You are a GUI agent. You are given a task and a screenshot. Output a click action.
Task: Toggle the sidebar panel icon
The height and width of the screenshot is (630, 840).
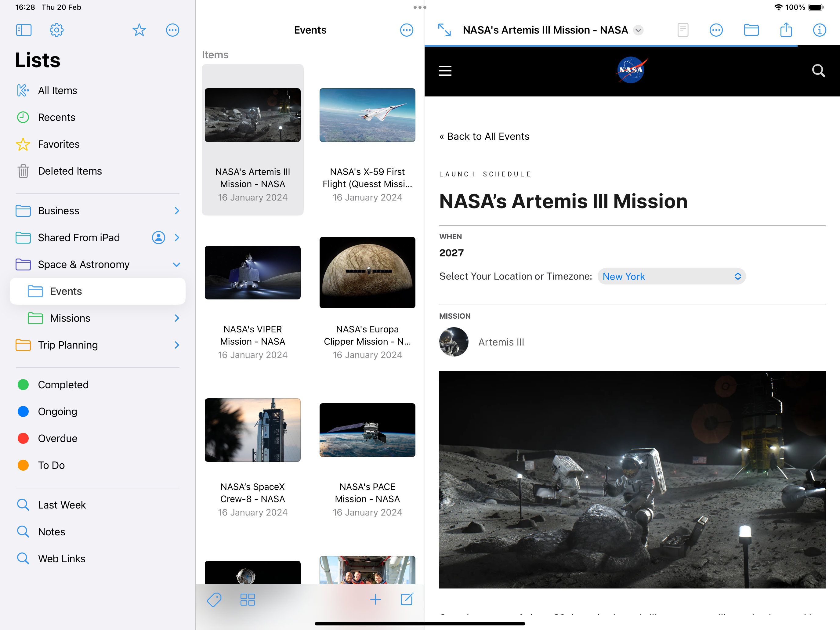tap(24, 30)
